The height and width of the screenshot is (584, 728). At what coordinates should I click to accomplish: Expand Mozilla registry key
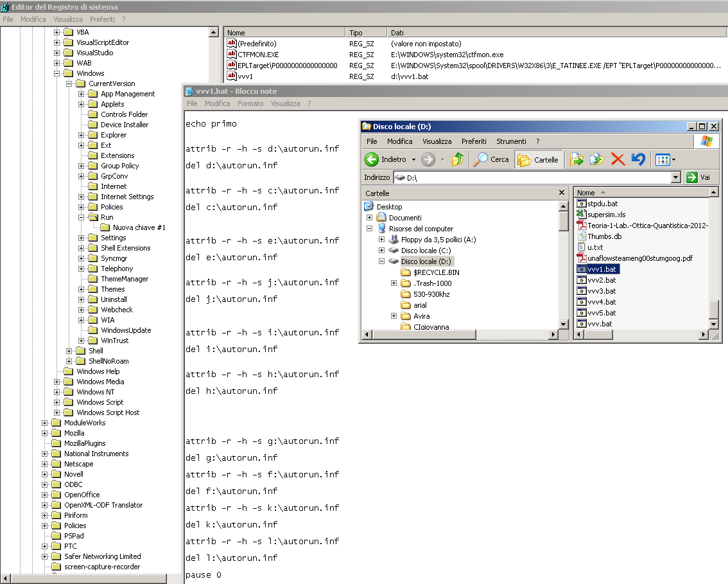tap(44, 433)
